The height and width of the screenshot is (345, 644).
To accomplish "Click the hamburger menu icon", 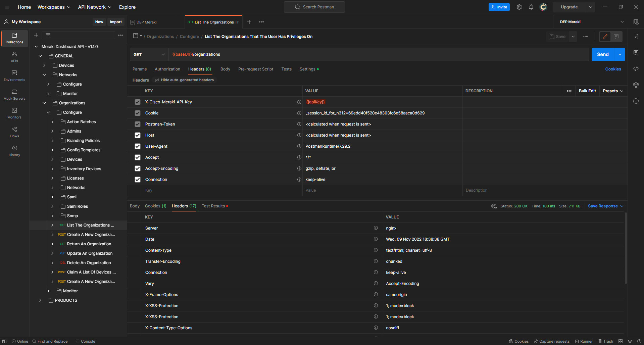I will pyautogui.click(x=7, y=7).
